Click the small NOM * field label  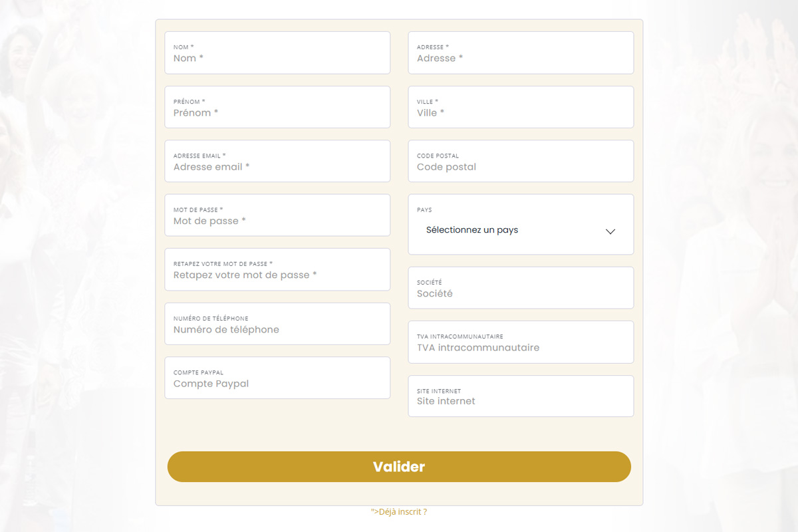tap(184, 47)
